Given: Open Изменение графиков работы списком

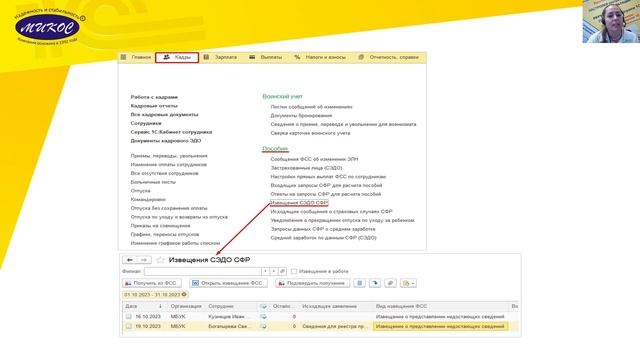Looking at the screenshot, I should pyautogui.click(x=175, y=243).
